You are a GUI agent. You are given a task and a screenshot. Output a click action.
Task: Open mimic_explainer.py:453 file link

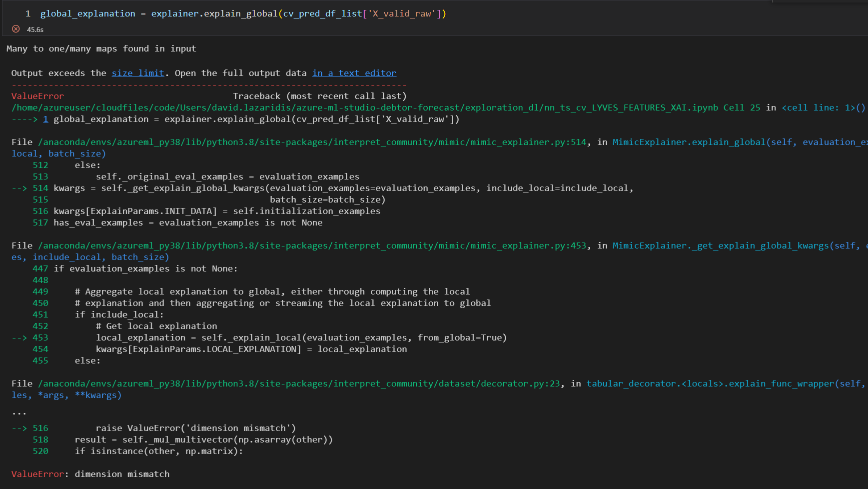click(312, 245)
